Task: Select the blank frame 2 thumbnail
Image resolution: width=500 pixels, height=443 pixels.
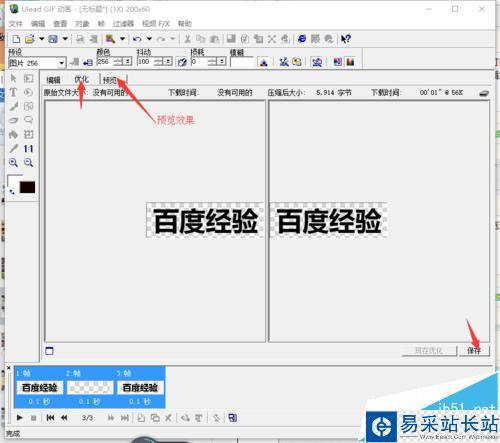Action: pyautogui.click(x=90, y=388)
